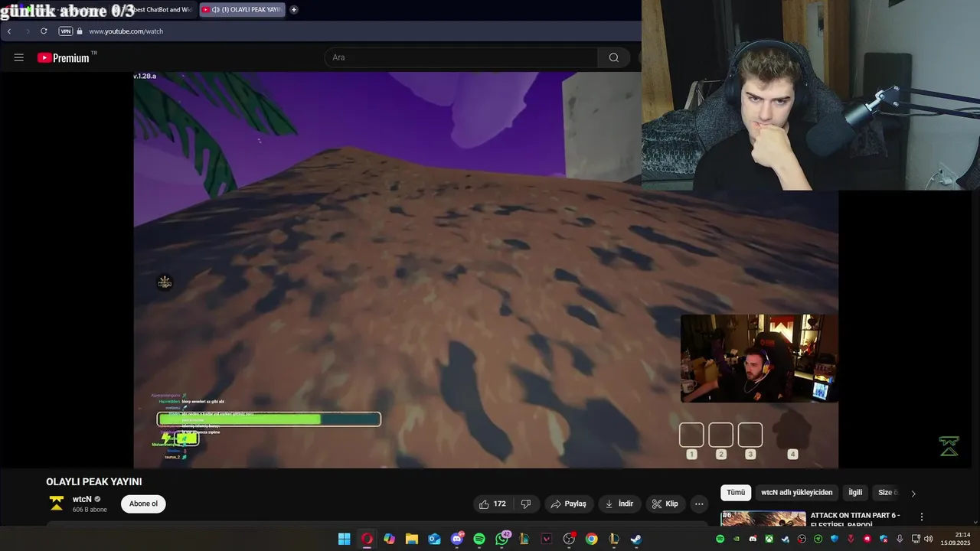Select the 'İlgili' filter chip

[855, 493]
